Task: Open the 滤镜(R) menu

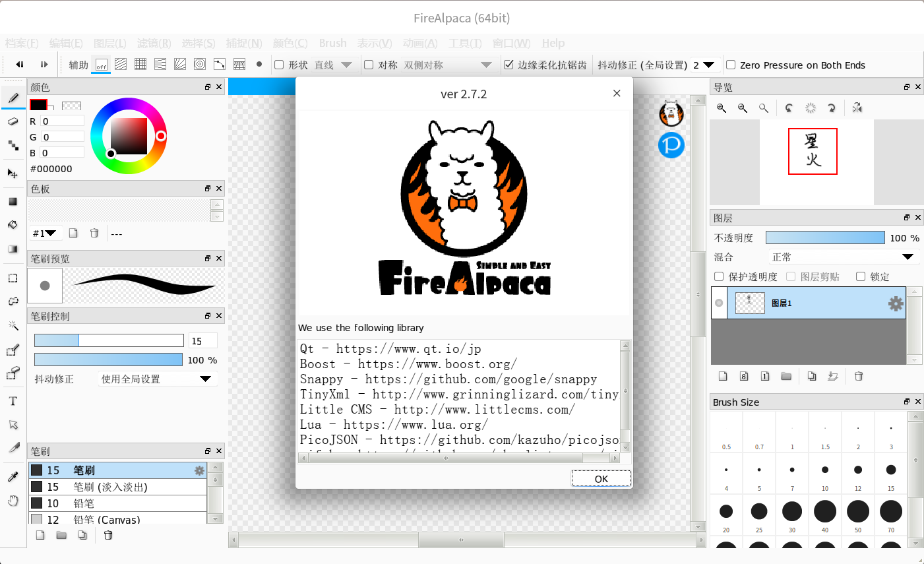Action: 154,43
